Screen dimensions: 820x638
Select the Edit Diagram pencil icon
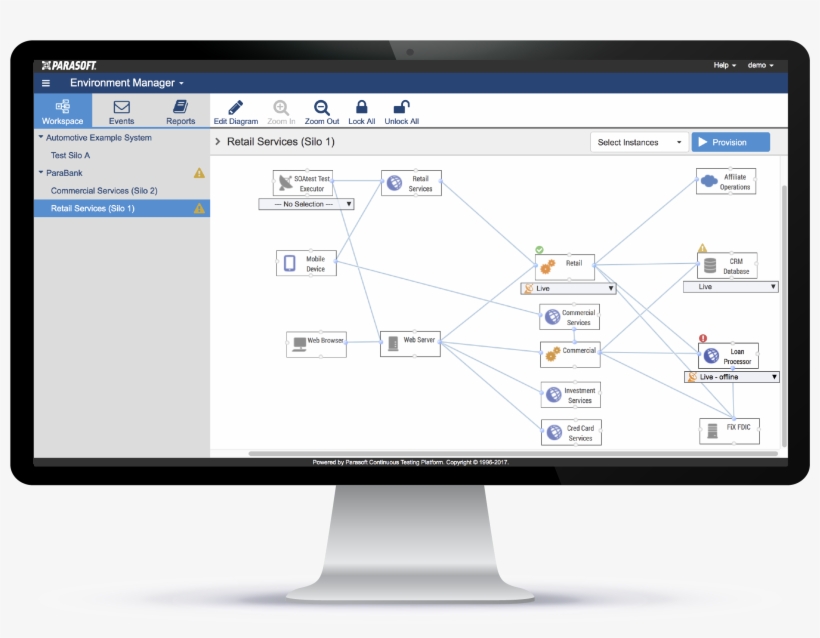coord(236,106)
